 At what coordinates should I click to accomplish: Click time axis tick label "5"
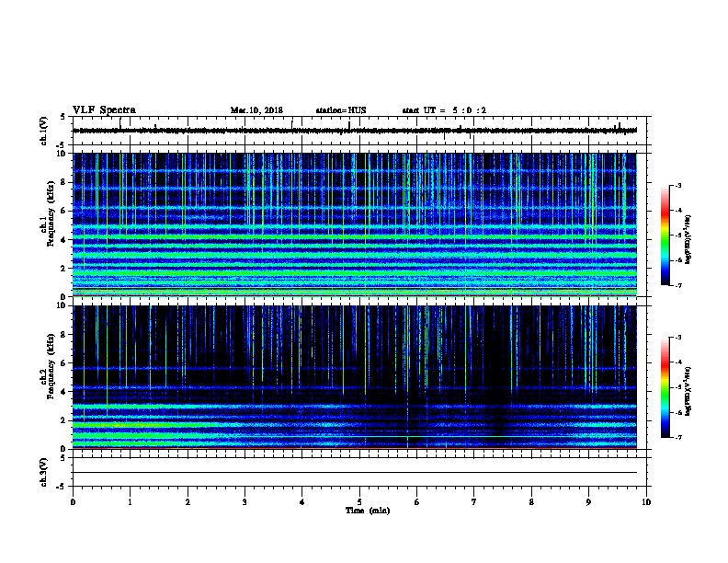click(359, 502)
